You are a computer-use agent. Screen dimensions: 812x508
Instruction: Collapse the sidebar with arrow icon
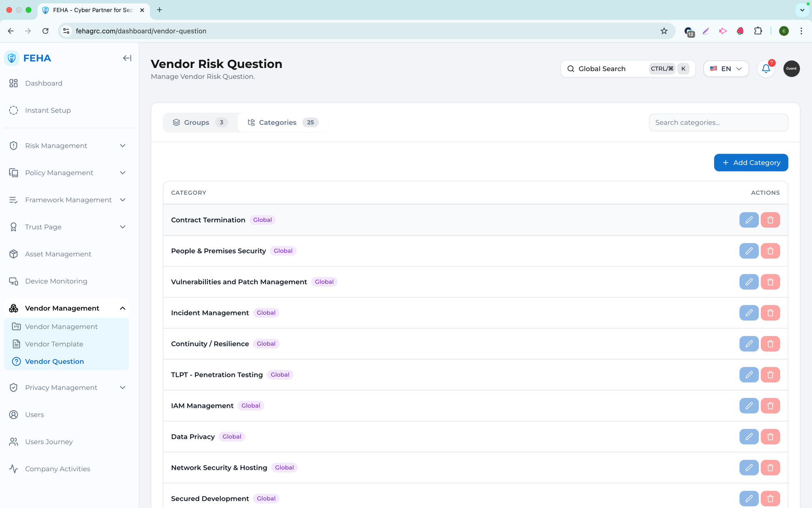pyautogui.click(x=127, y=58)
